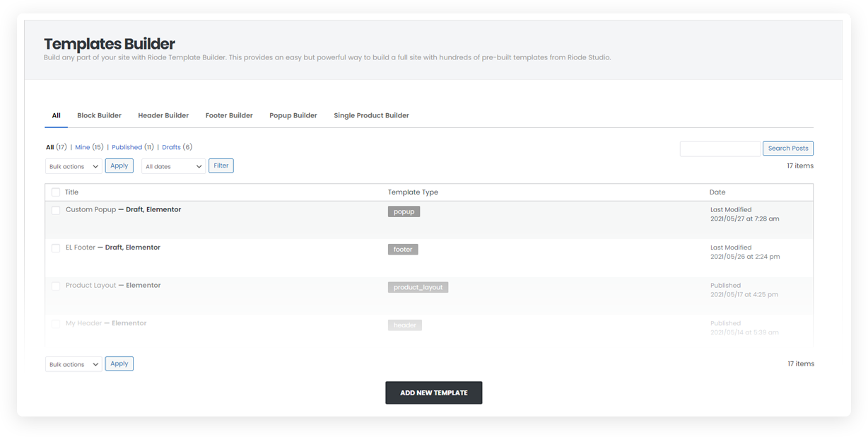Check the My Header row checkbox

[x=56, y=324]
